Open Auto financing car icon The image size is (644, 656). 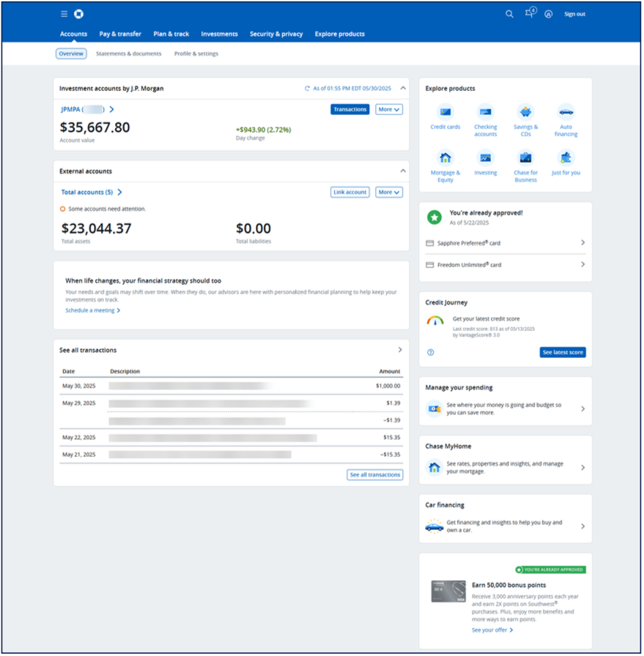[x=567, y=112]
